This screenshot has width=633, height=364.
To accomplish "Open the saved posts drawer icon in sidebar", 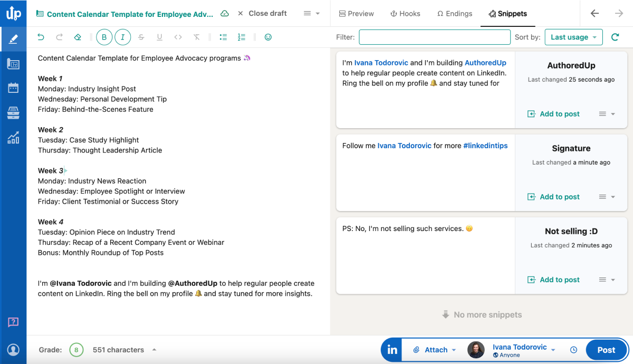I will coord(13,112).
